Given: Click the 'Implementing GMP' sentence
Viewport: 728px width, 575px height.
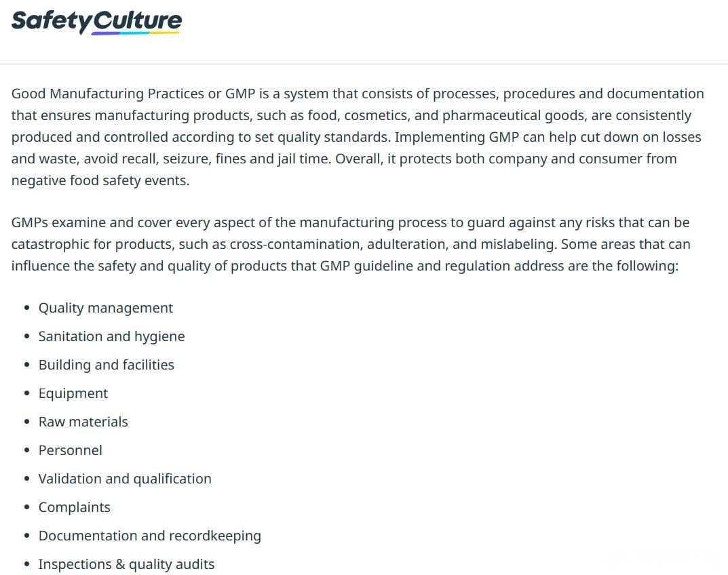Looking at the screenshot, I should [457, 138].
